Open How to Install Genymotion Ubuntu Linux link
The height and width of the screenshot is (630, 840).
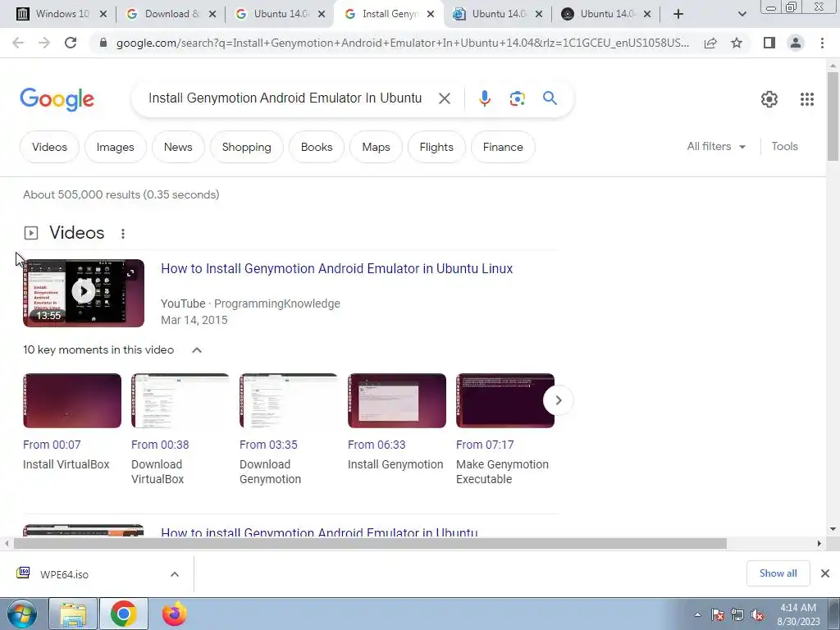(336, 268)
